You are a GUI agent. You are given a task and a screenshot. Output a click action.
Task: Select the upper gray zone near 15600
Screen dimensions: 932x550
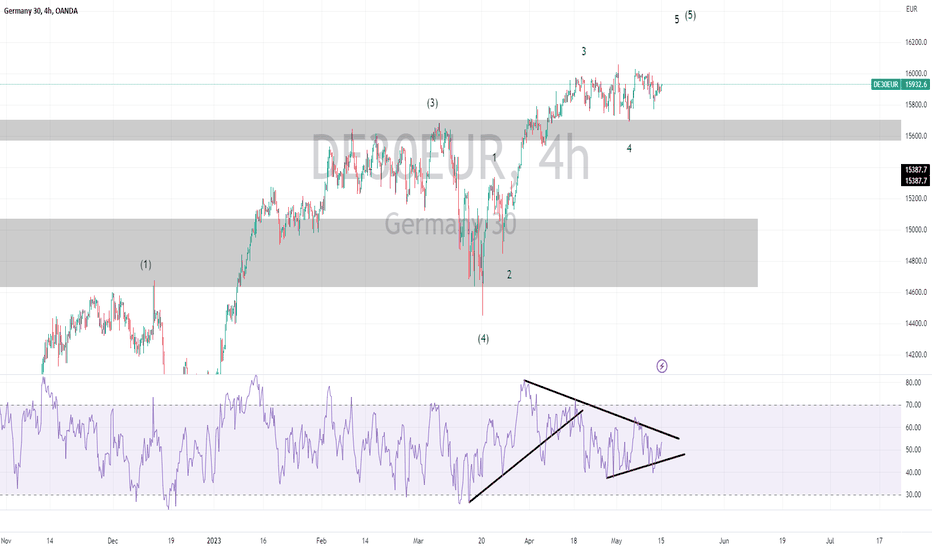coord(450,130)
